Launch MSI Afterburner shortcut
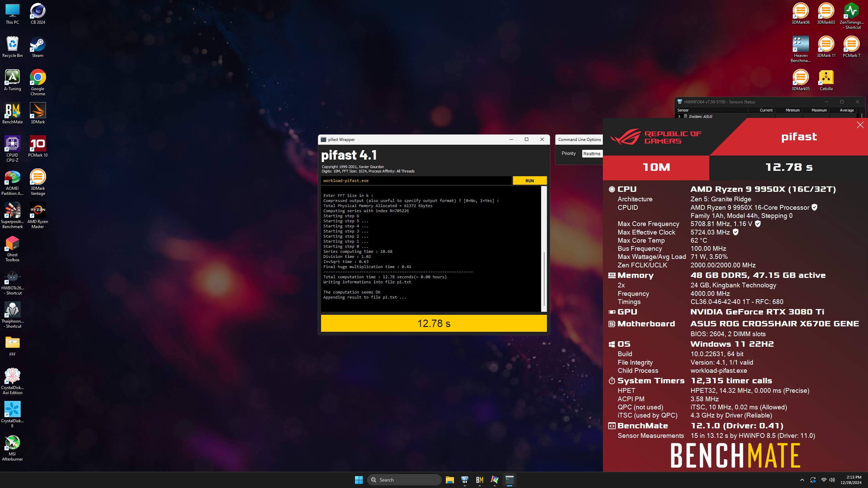 pos(13,448)
